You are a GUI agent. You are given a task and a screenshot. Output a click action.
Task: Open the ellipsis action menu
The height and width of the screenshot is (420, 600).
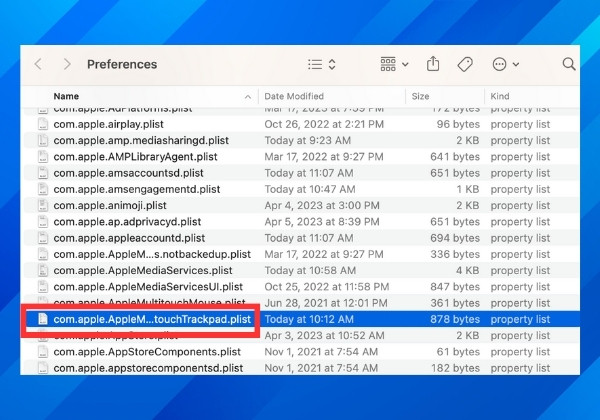click(505, 64)
